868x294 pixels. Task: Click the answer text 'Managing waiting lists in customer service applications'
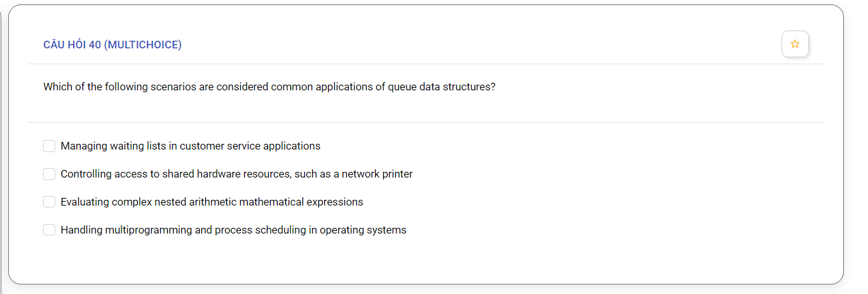(191, 146)
